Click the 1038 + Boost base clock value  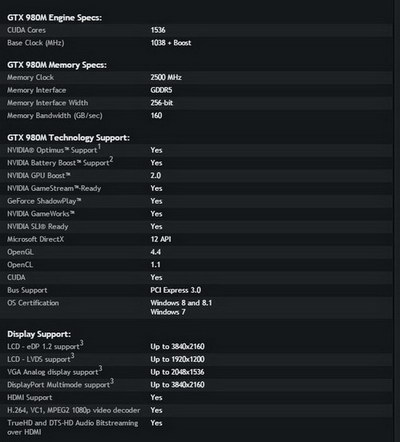171,43
